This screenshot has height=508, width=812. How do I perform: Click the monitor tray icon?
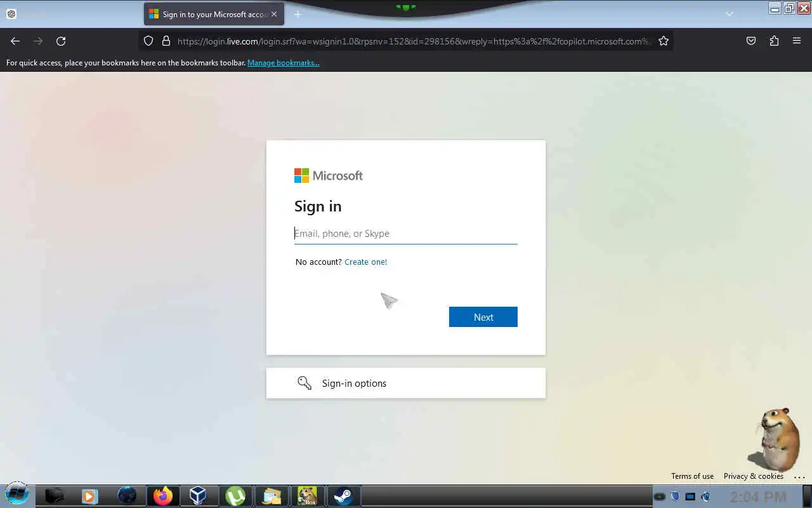[690, 497]
